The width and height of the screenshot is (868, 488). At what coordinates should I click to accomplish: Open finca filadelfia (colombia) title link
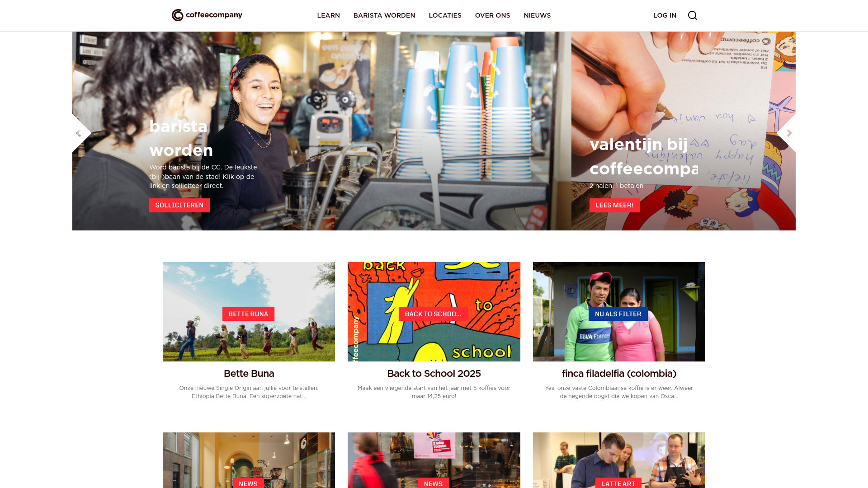[619, 374]
